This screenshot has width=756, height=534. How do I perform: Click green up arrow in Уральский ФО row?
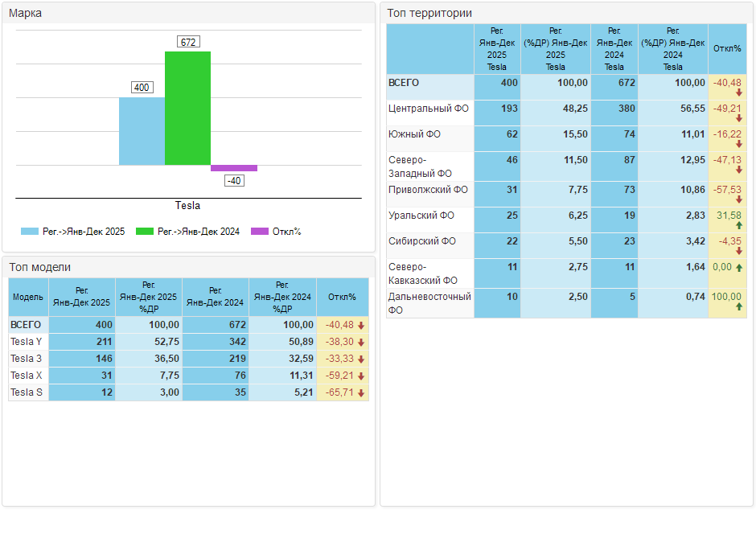(738, 226)
